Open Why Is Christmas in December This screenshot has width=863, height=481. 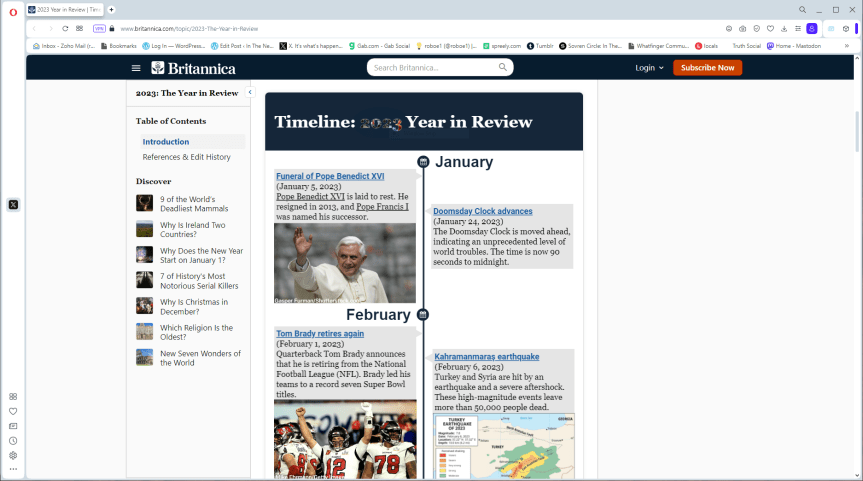coord(194,307)
